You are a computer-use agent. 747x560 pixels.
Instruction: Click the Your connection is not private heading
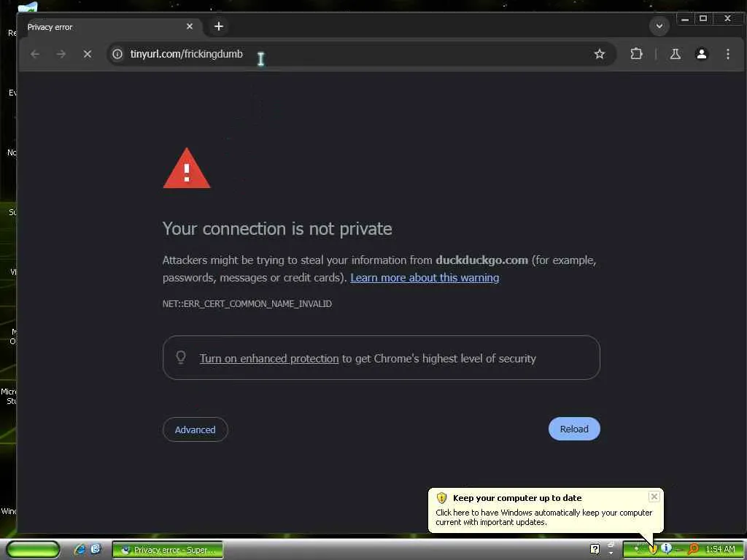click(x=277, y=229)
